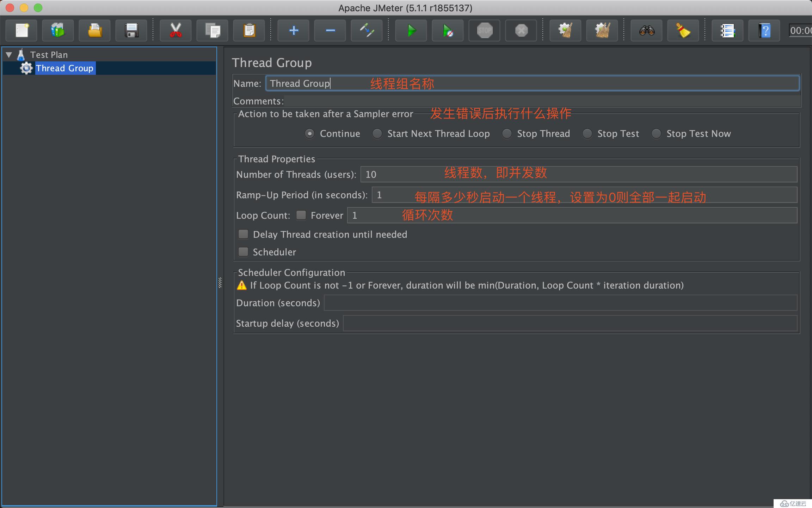Click the Stop sign icon
This screenshot has width=812, height=508.
[485, 30]
